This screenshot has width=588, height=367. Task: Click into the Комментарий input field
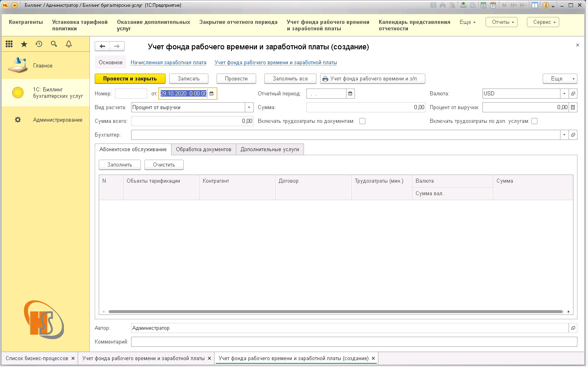[x=354, y=342]
